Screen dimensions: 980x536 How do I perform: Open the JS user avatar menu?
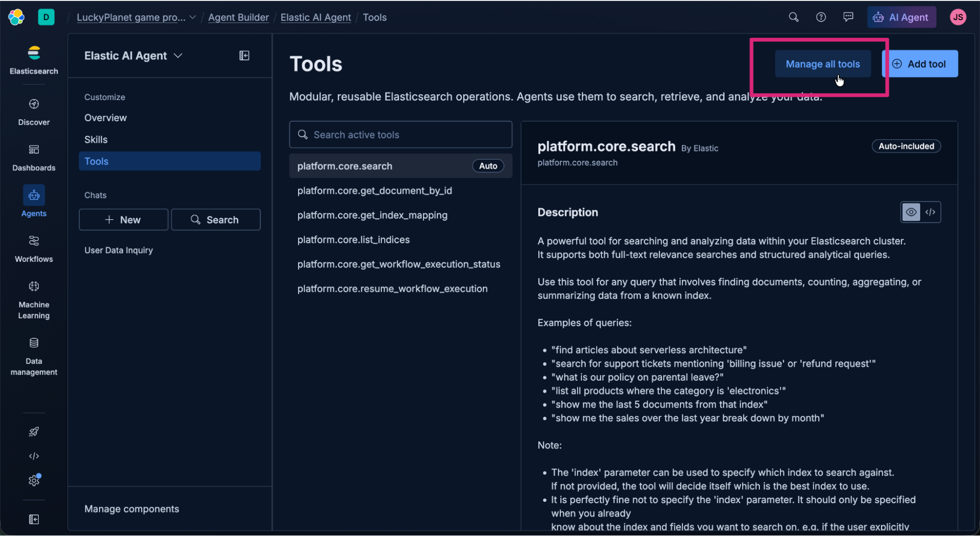point(958,17)
